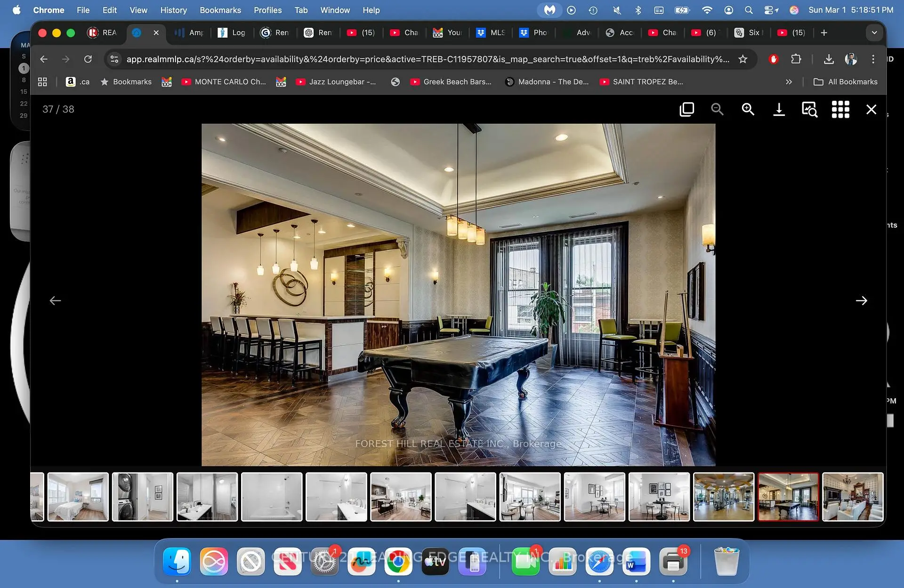904x588 pixels.
Task: Go to next photo with right arrow
Action: pos(861,300)
